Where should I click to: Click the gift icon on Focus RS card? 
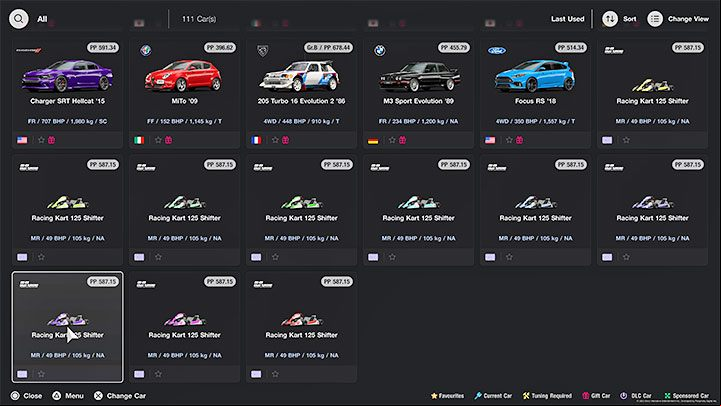click(520, 140)
